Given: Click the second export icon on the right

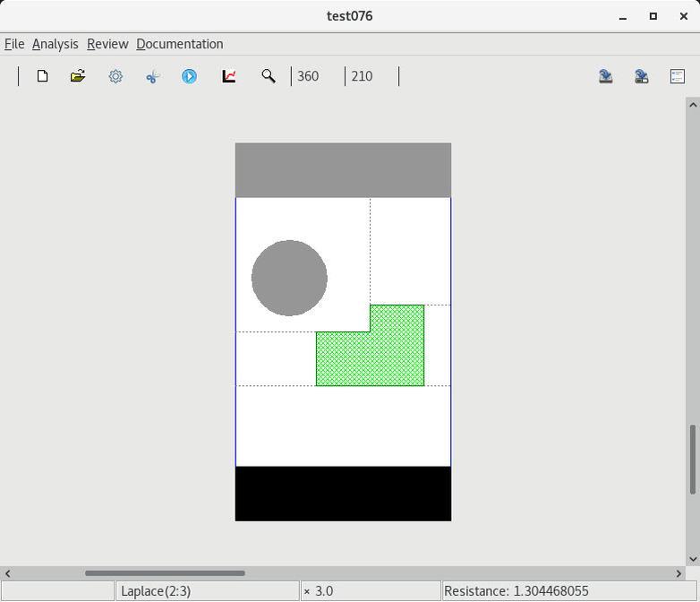Looking at the screenshot, I should click(642, 76).
